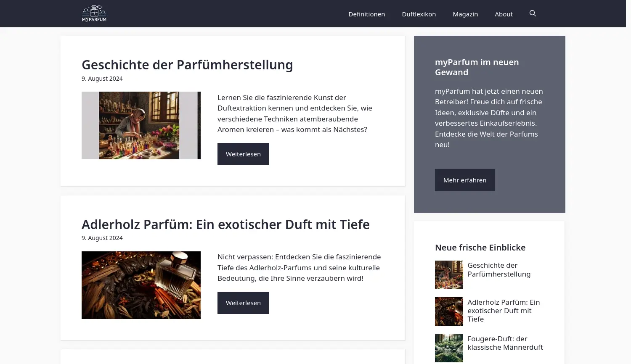Click the Geschichte der Parfümherstellung sidebar thumbnail
The image size is (631, 364).
pos(449,274)
